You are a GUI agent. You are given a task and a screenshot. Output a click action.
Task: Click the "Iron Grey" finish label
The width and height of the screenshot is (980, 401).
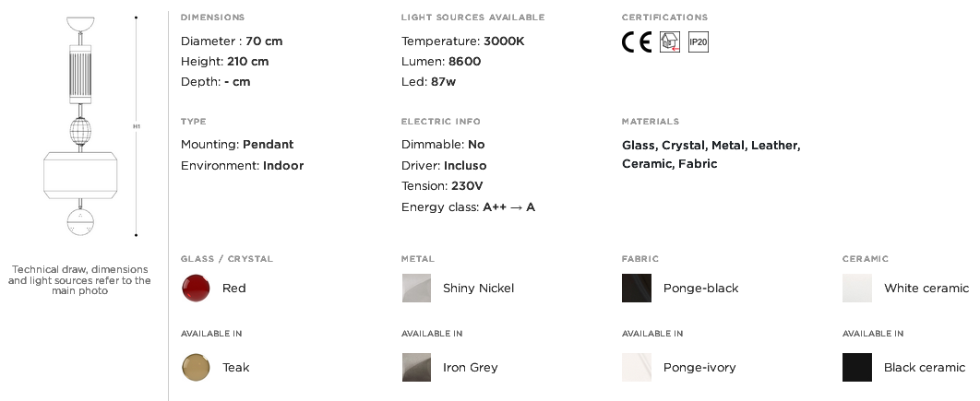tap(471, 367)
